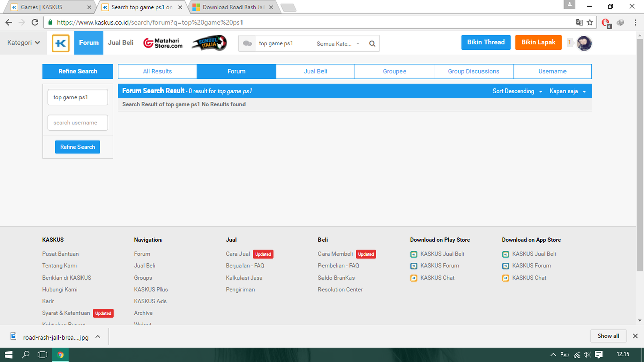Viewport: 644px width, 362px height.
Task: Click the notification badge showing 1
Action: (x=570, y=43)
